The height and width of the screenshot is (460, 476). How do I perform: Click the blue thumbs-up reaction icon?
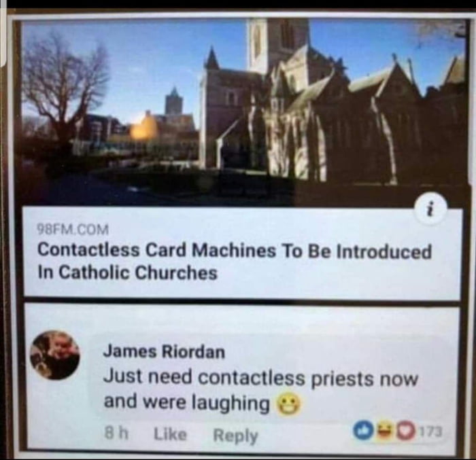coord(363,431)
